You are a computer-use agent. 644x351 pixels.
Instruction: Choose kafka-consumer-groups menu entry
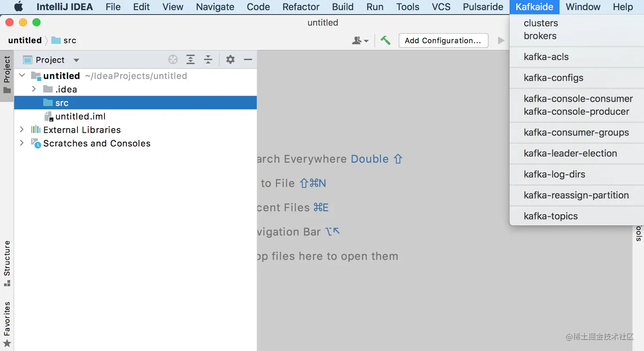coord(577,132)
